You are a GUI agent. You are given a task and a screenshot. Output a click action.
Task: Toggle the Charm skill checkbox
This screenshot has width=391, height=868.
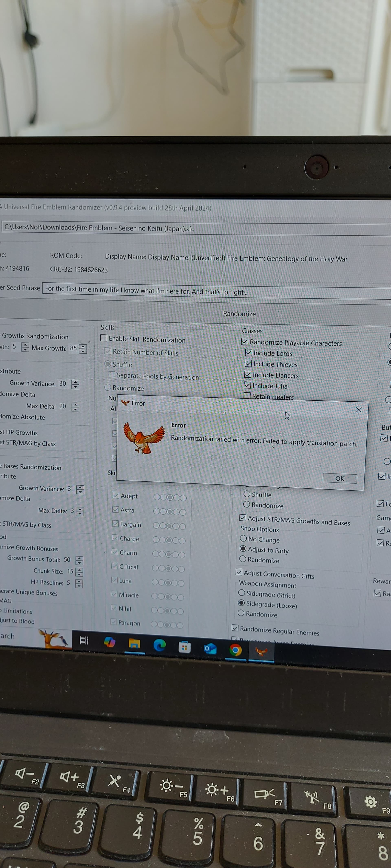115,552
